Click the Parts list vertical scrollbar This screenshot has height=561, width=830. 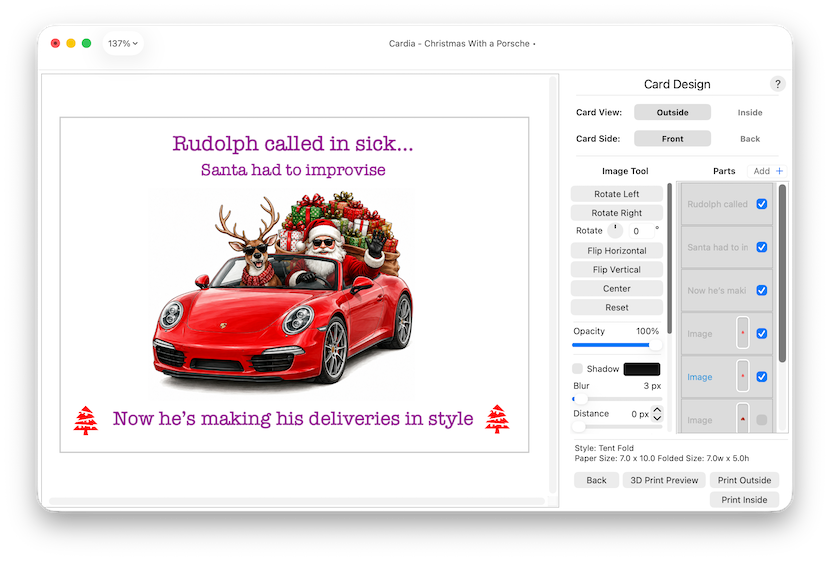(x=782, y=274)
